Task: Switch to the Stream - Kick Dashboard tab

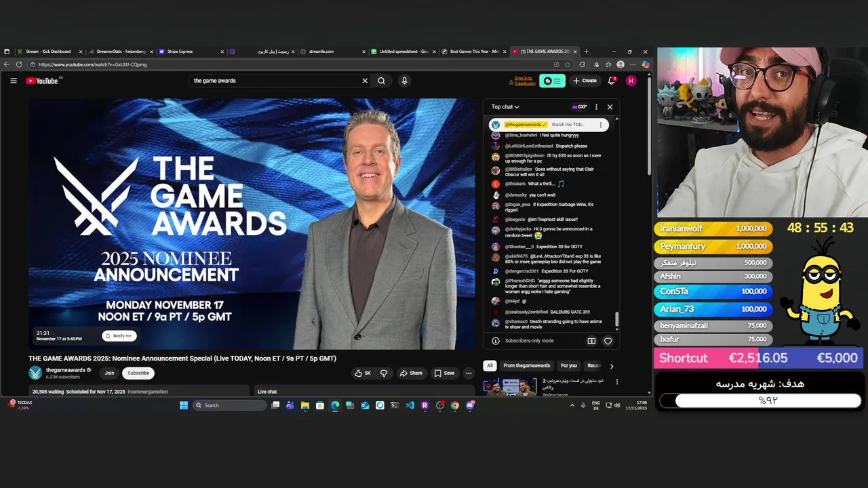Action: click(x=49, y=52)
